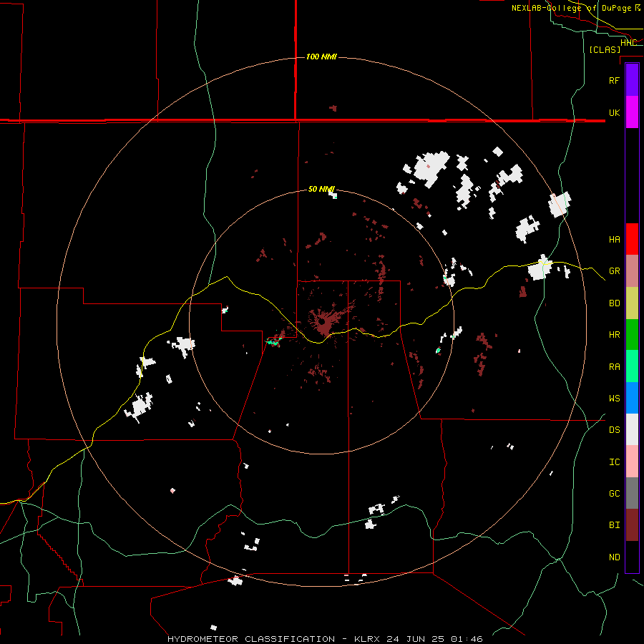Click the [CLAS] product label

(x=605, y=49)
